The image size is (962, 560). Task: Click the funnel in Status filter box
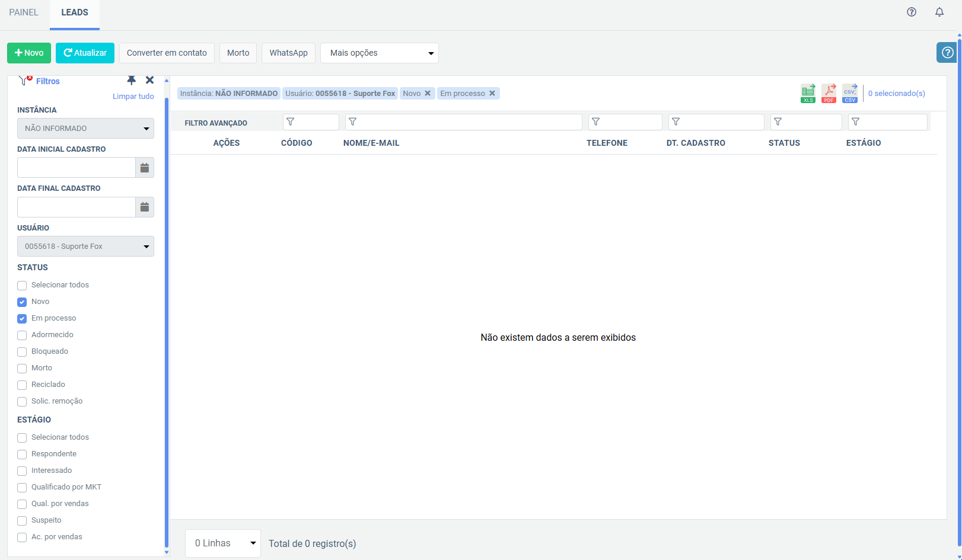778,121
